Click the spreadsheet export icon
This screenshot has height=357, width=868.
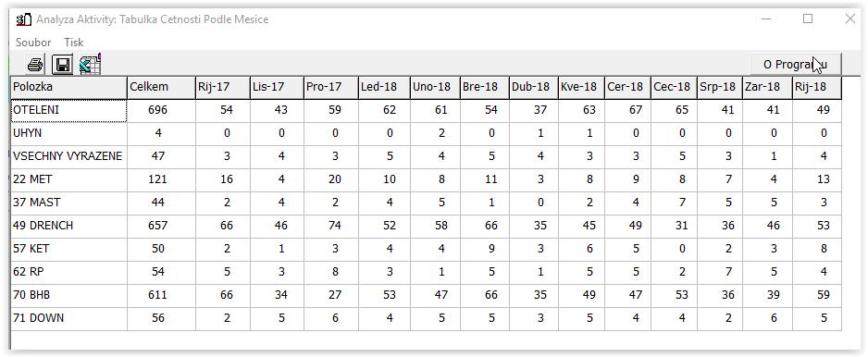tap(89, 64)
